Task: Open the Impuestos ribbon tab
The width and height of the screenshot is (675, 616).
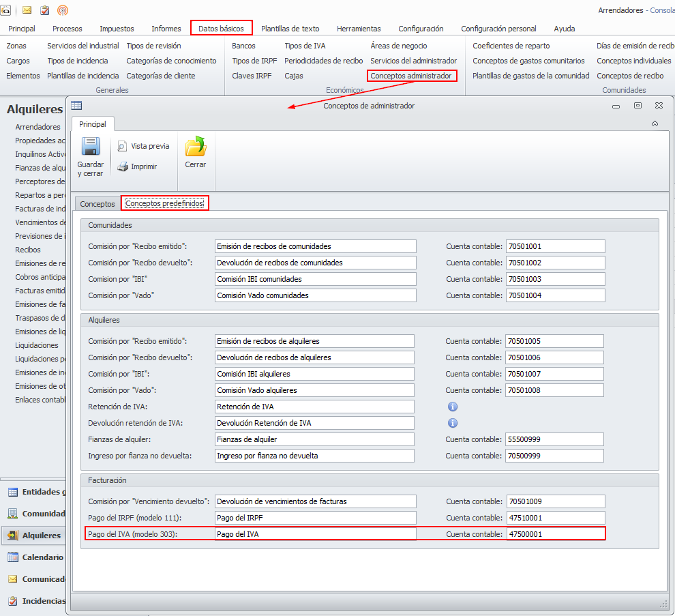Action: tap(117, 29)
